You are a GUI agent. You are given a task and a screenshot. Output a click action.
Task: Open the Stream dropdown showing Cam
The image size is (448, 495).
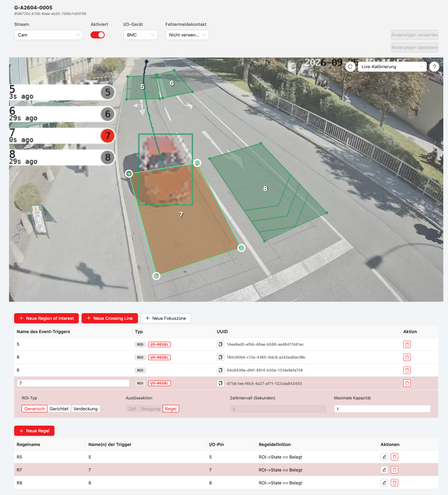[49, 35]
